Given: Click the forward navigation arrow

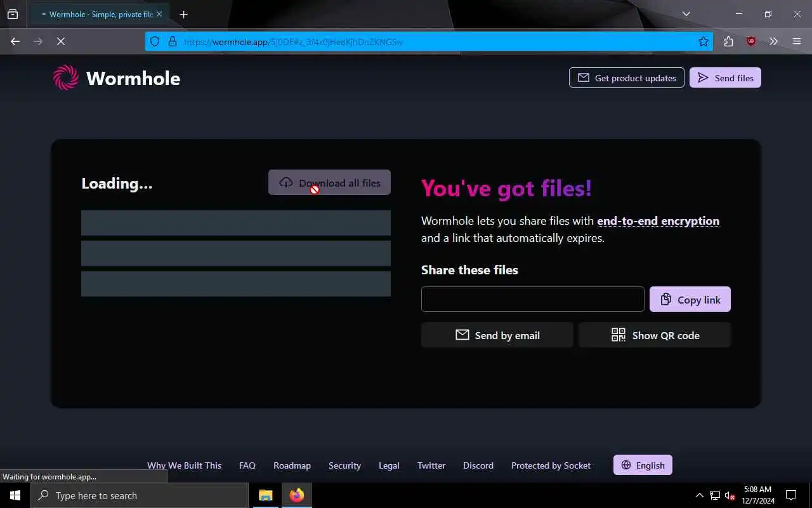Looking at the screenshot, I should [x=38, y=41].
